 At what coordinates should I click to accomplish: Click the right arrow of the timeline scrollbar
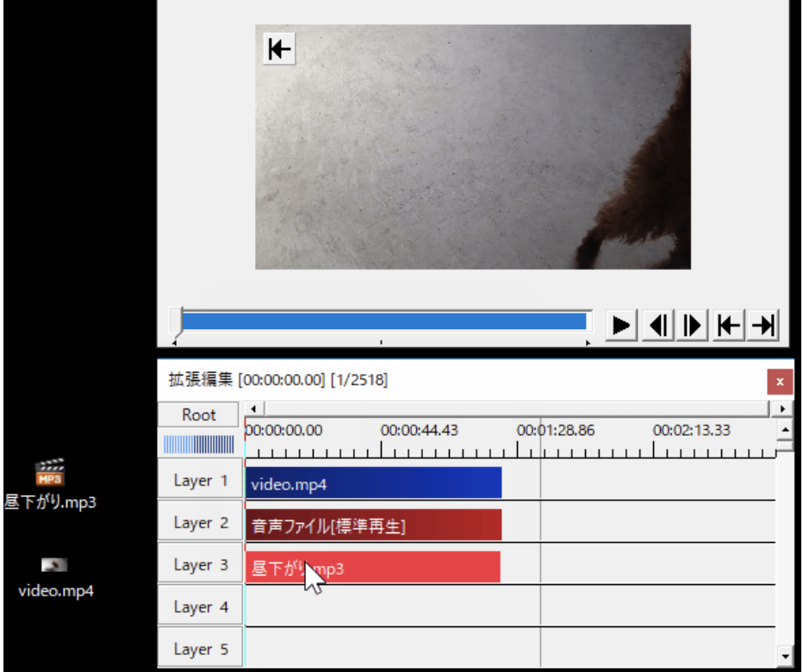(782, 408)
